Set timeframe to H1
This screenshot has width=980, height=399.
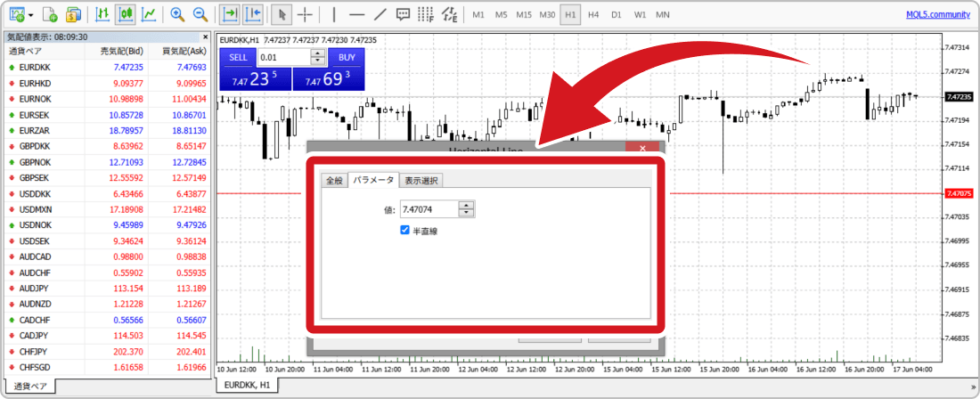point(570,13)
